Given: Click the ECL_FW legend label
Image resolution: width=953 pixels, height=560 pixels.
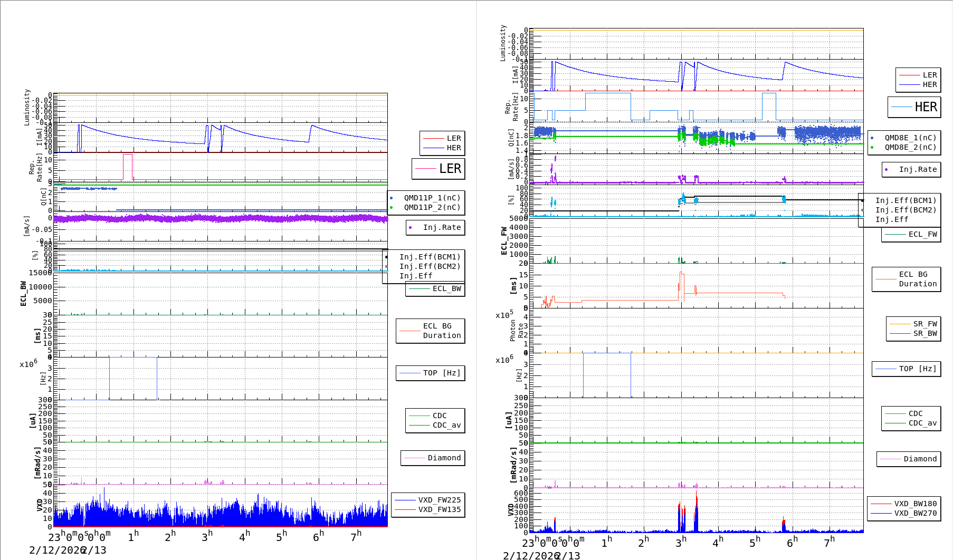Looking at the screenshot, I should pos(922,234).
